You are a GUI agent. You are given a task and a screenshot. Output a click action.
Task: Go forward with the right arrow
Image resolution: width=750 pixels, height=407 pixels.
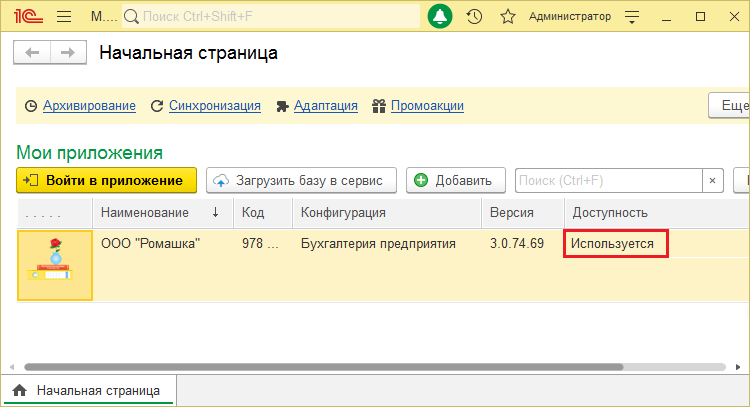click(x=68, y=52)
